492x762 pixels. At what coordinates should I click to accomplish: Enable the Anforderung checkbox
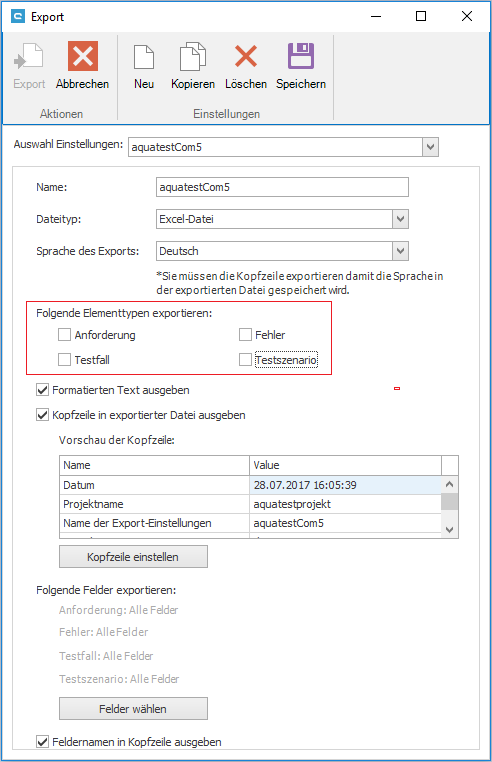click(64, 335)
